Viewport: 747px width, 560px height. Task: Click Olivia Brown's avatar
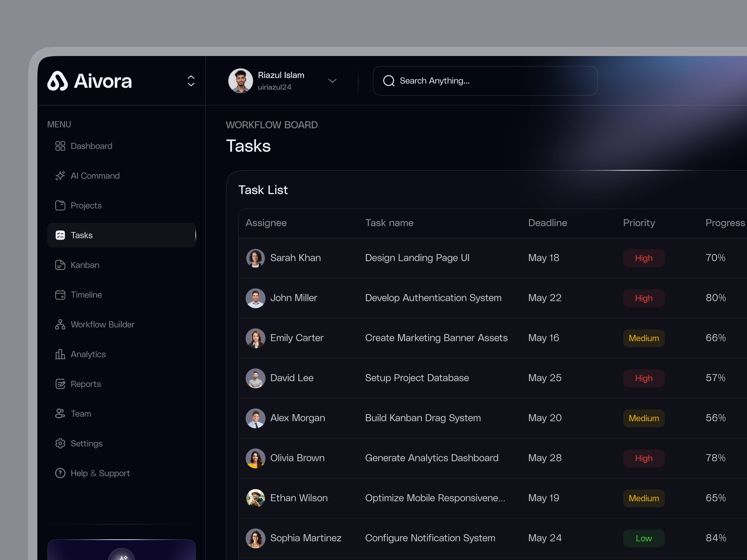click(x=255, y=458)
